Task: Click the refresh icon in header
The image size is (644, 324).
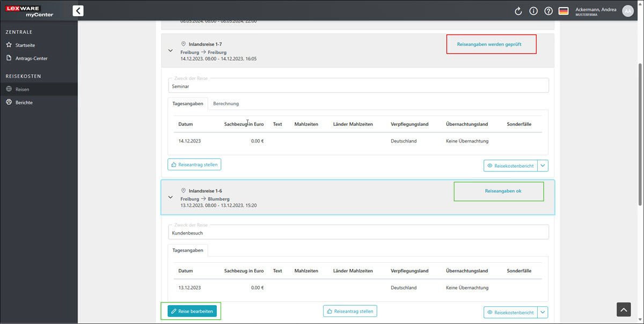Action: pyautogui.click(x=518, y=11)
